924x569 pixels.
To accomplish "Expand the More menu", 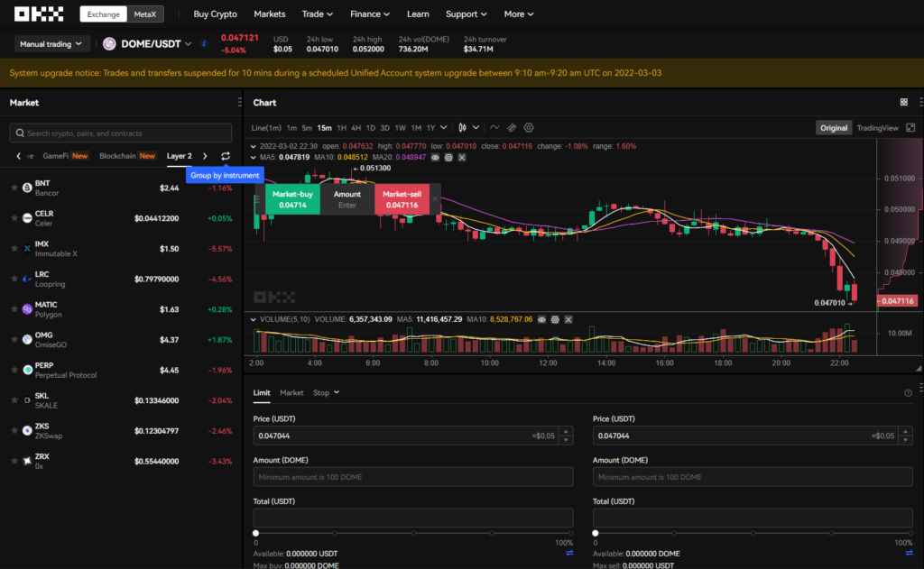I will pyautogui.click(x=519, y=14).
